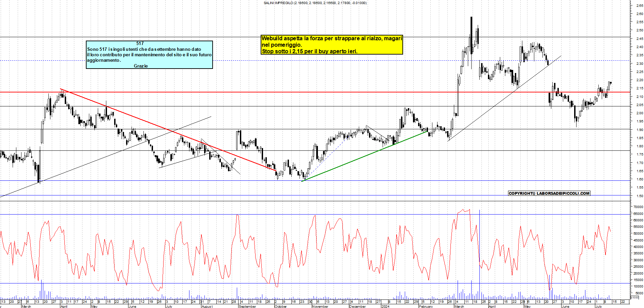
Task: Click the February month label on time axis
Action: click(426, 306)
